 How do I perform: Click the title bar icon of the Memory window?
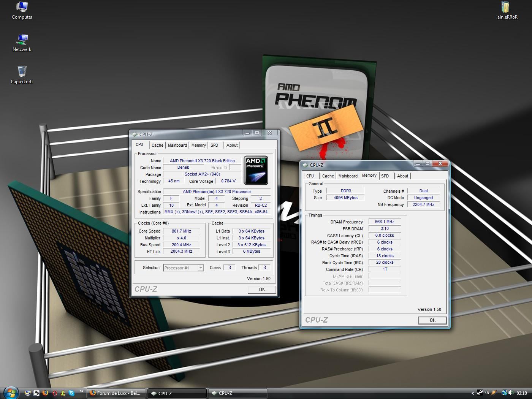(305, 165)
